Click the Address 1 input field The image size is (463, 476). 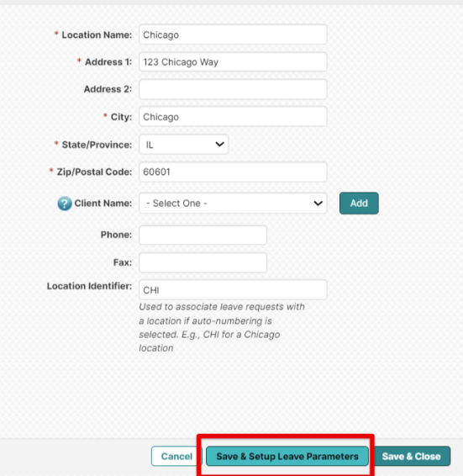tap(233, 62)
